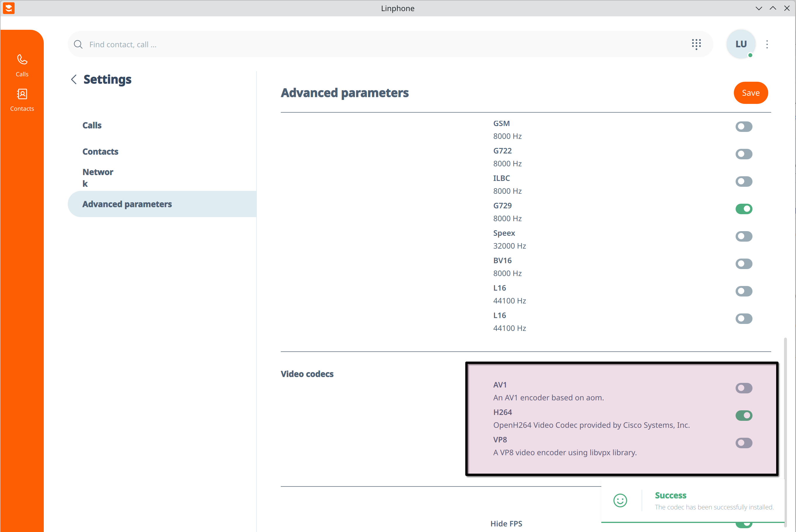Open the Network settings section
The width and height of the screenshot is (796, 532).
(98, 177)
